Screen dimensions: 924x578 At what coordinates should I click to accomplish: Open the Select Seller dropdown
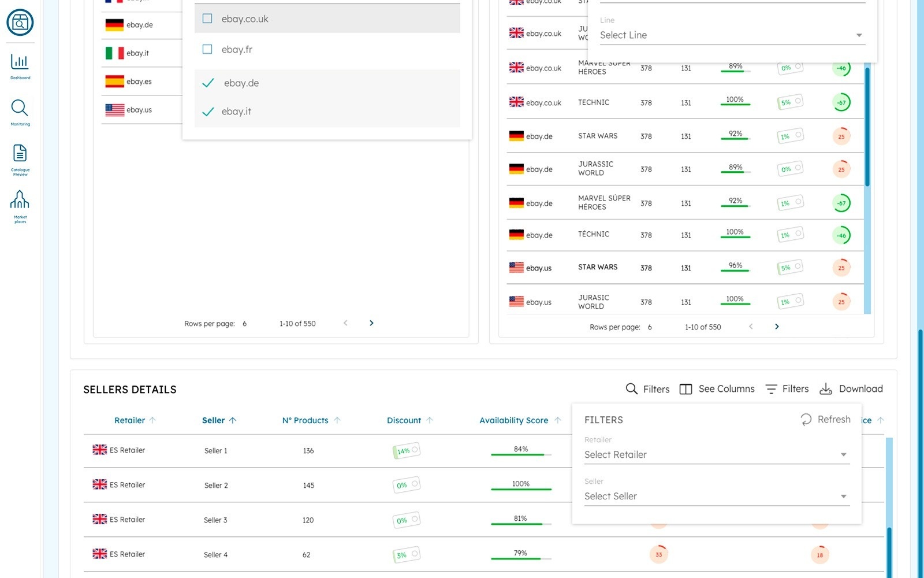click(x=717, y=497)
